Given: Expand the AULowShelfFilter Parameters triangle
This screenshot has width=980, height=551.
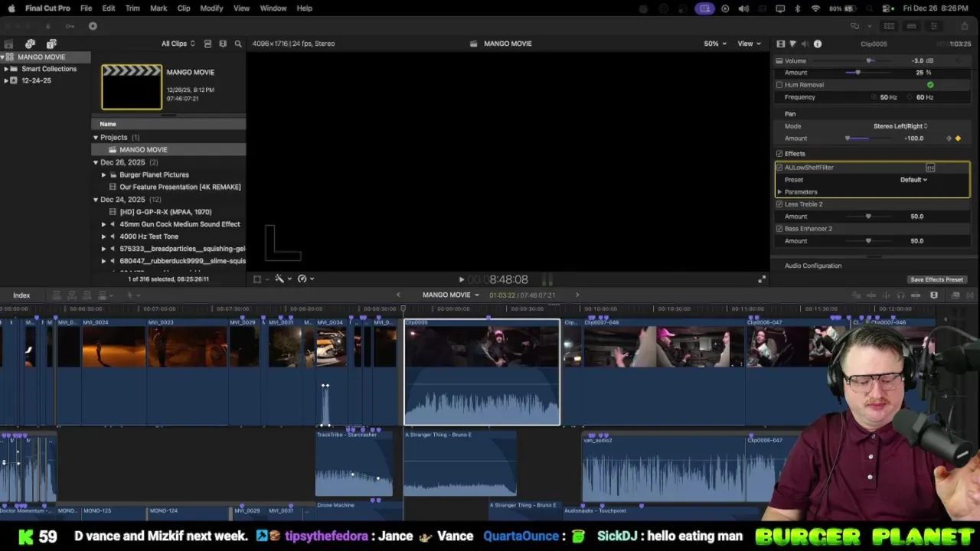Looking at the screenshot, I should coord(779,192).
